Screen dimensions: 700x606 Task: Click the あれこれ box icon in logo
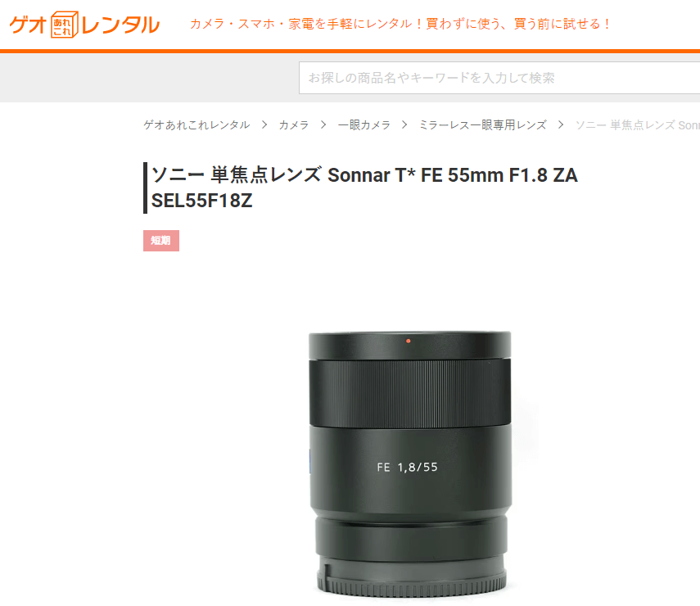point(65,25)
